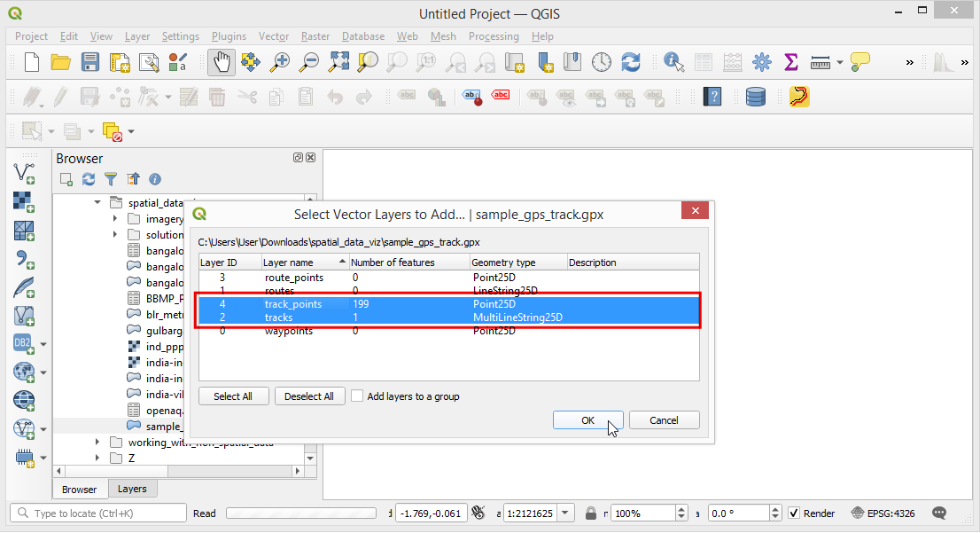Sort by Geometry type column header
Screen dimensions: 980x533
click(x=518, y=263)
